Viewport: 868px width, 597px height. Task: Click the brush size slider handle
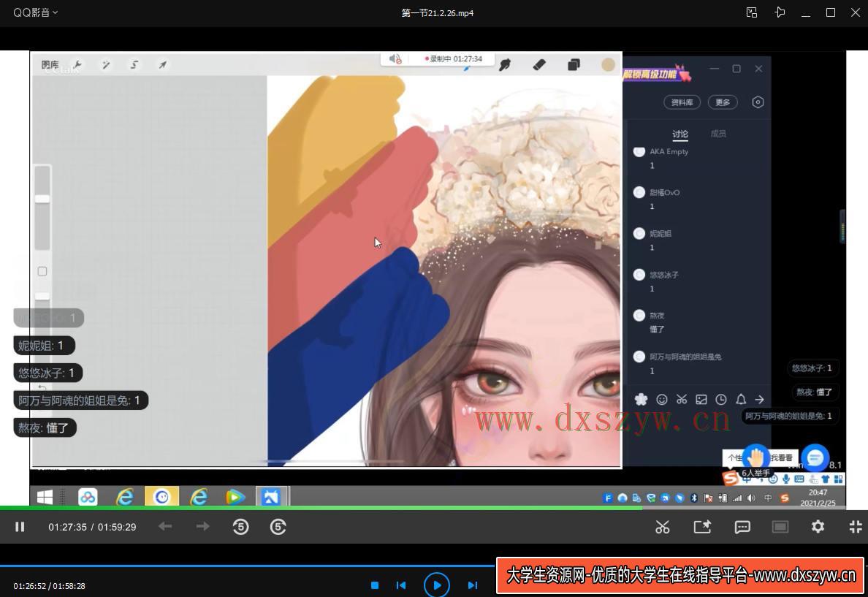(x=42, y=199)
